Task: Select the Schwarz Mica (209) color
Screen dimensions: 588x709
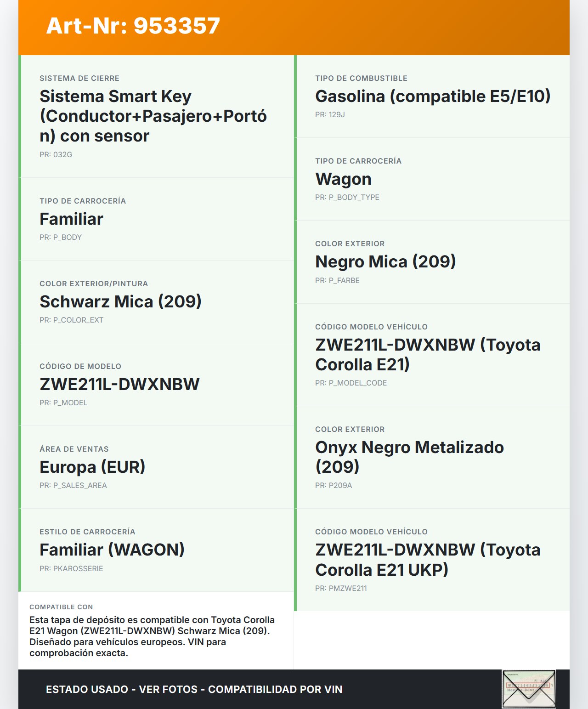Action: click(x=120, y=302)
